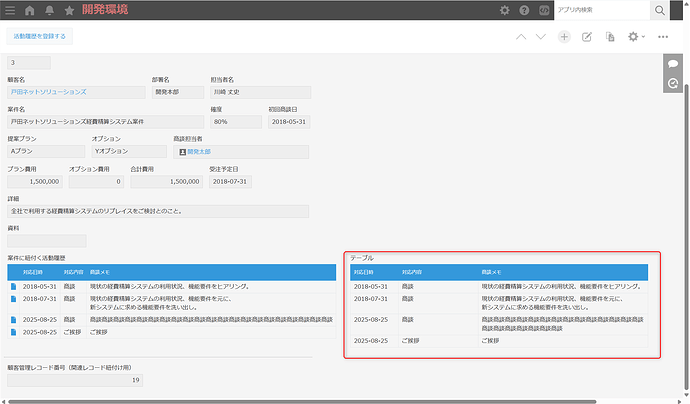Click the Yオプション option field

129,151
